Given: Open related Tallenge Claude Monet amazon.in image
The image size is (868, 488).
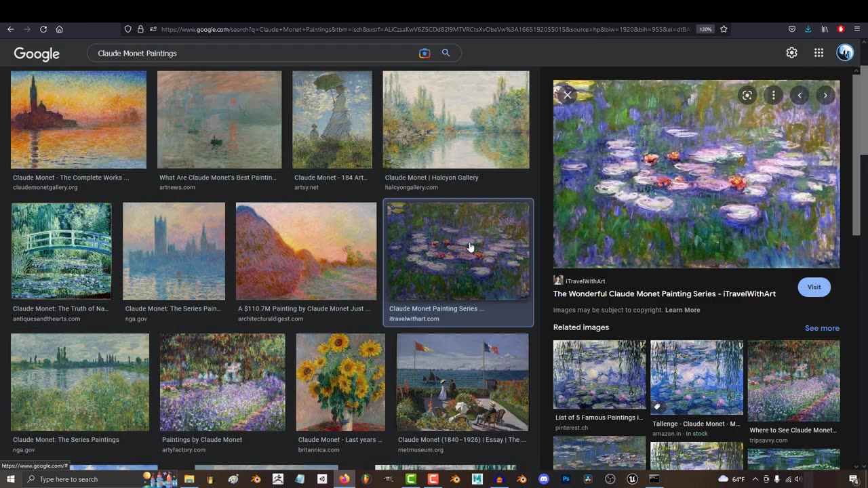Looking at the screenshot, I should point(696,378).
